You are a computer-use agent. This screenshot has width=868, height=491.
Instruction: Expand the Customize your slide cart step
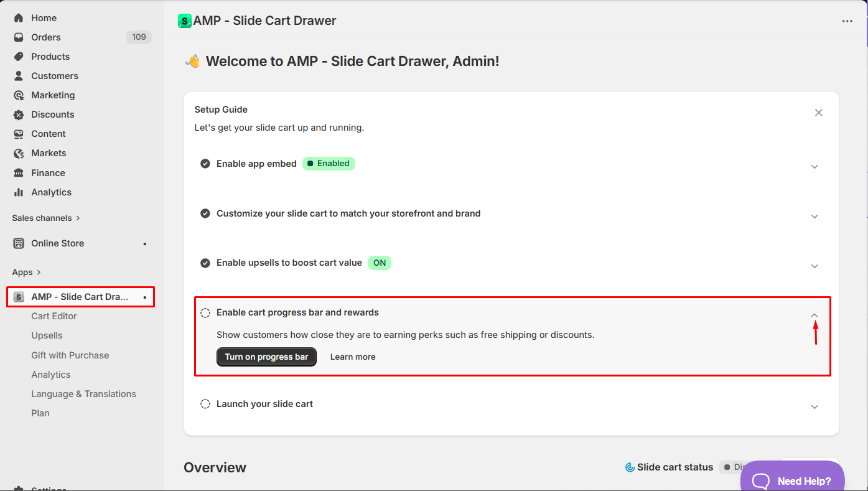coord(814,217)
